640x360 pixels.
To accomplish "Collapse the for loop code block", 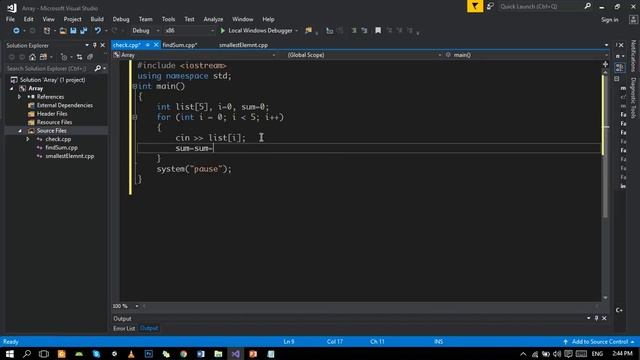I will point(135,118).
